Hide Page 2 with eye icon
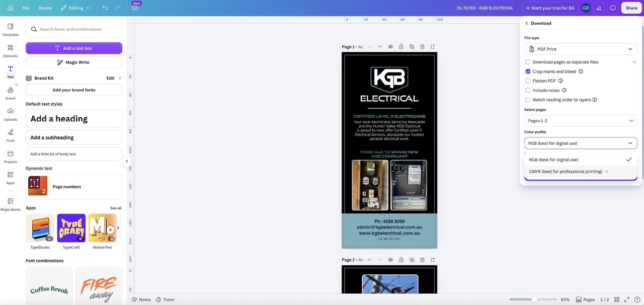 (x=390, y=260)
